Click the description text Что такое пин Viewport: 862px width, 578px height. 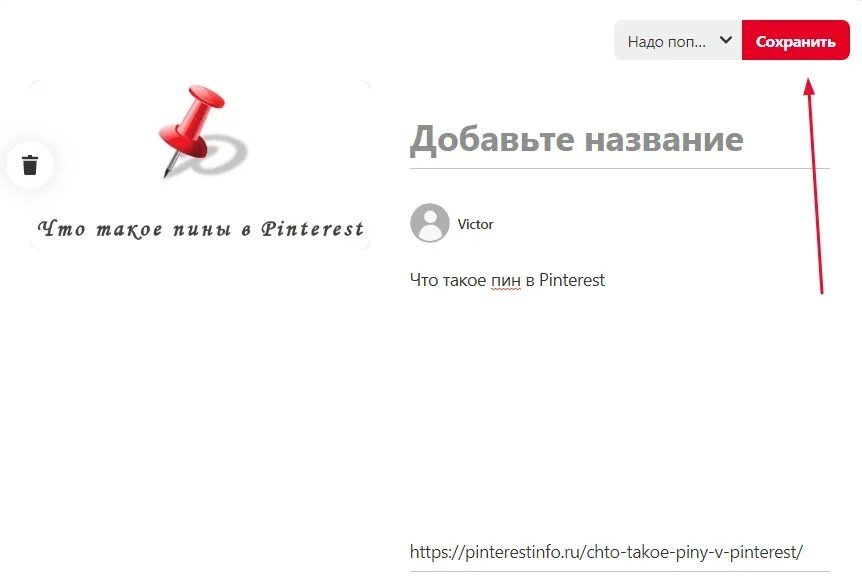[x=465, y=280]
